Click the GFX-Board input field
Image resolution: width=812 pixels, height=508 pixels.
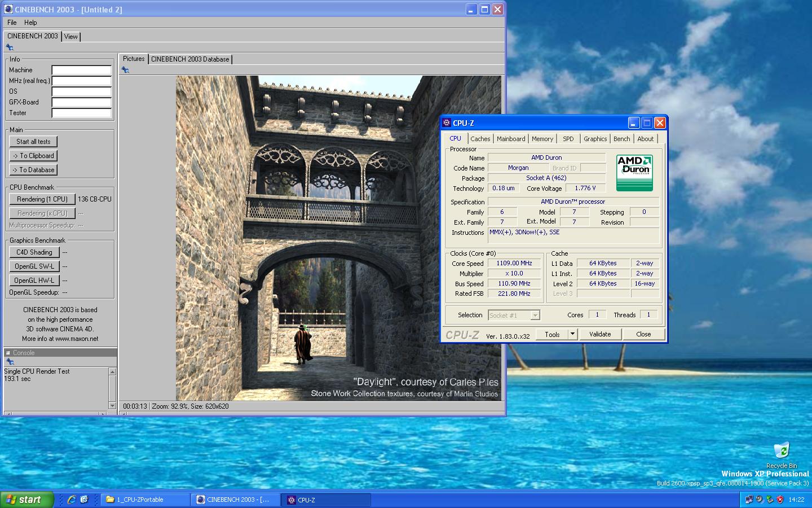click(82, 102)
